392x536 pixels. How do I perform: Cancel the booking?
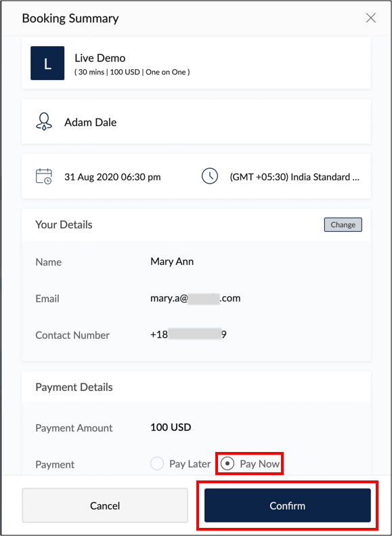105,506
